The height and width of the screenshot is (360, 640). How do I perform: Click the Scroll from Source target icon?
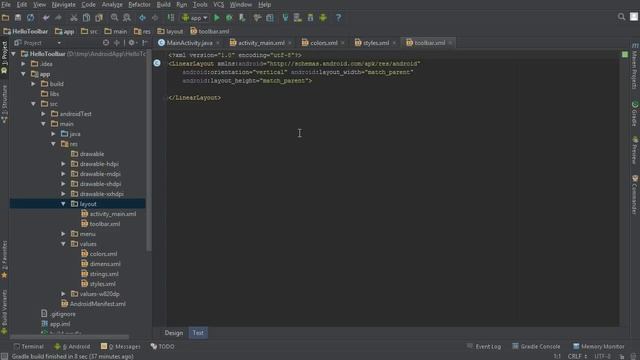click(106, 42)
